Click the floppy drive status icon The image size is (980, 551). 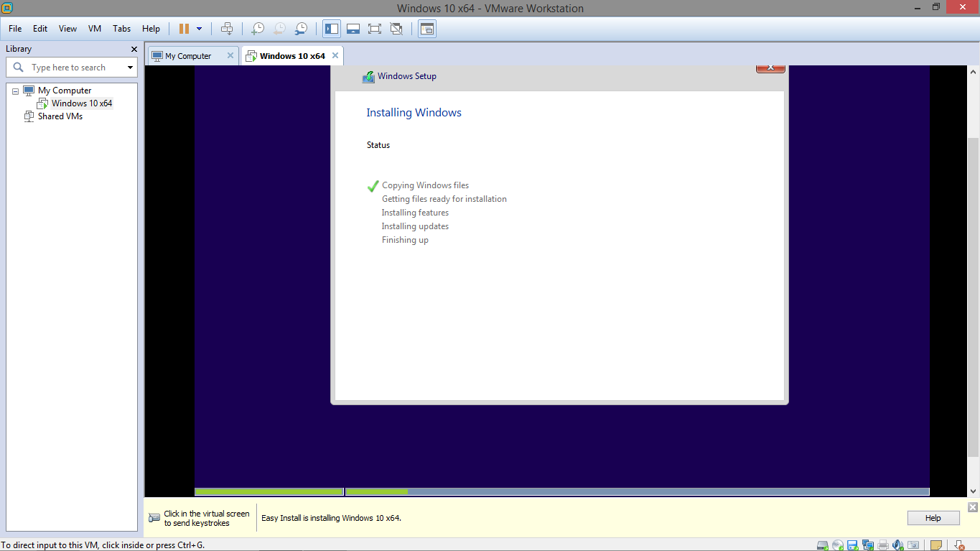tap(852, 545)
